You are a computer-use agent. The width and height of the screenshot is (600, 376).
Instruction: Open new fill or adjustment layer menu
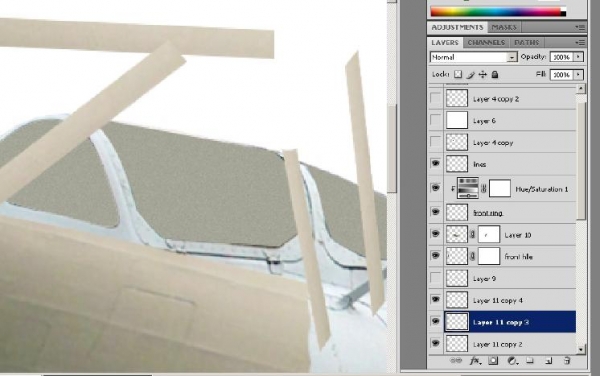pyautogui.click(x=513, y=361)
